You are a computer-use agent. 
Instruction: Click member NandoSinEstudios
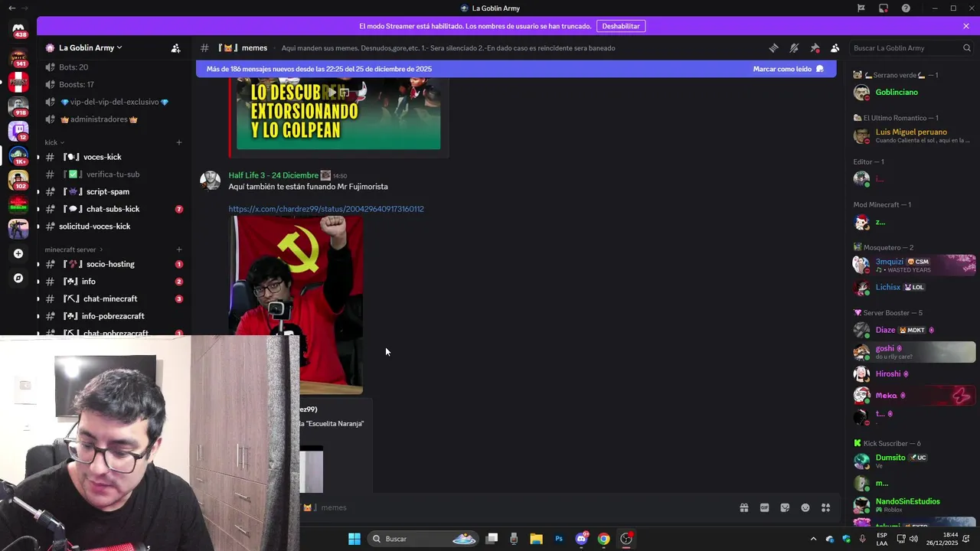(913, 505)
